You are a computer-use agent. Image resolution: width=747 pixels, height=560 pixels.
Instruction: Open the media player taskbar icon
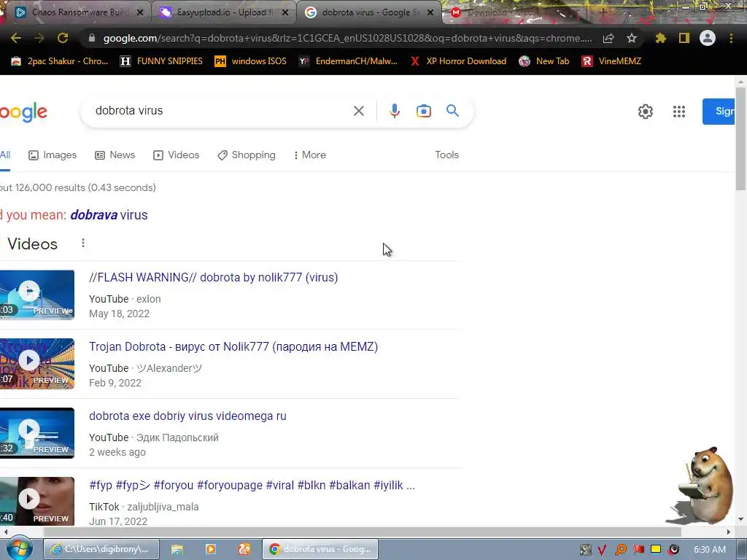(x=211, y=549)
